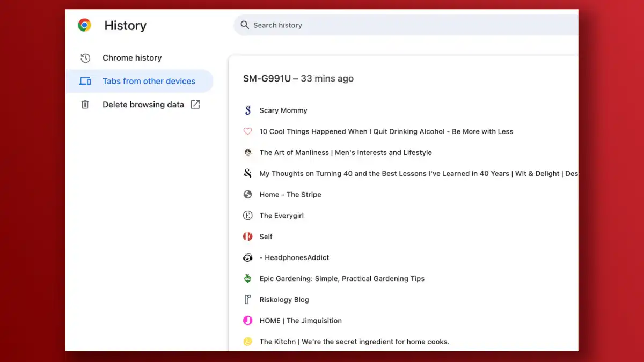Click the Scary Mommy favicon
The height and width of the screenshot is (362, 644).
point(247,110)
